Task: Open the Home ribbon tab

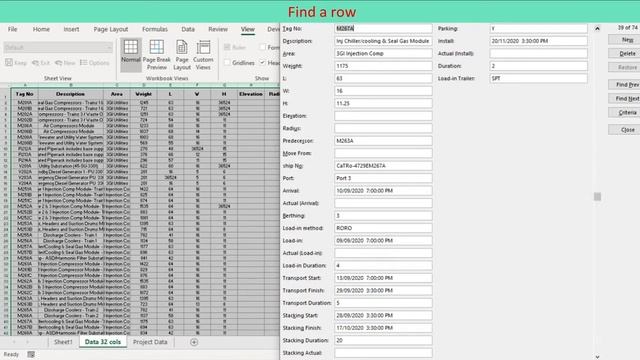Action: pos(41,29)
